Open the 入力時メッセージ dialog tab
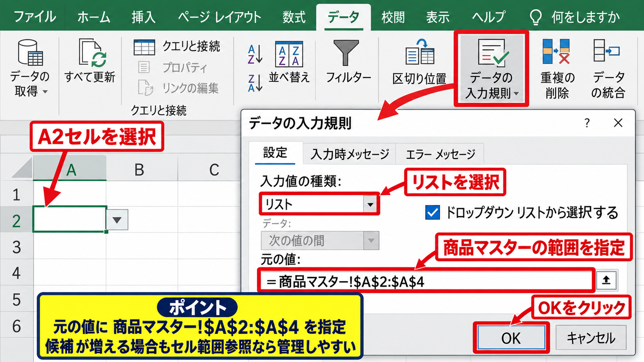 pyautogui.click(x=350, y=154)
